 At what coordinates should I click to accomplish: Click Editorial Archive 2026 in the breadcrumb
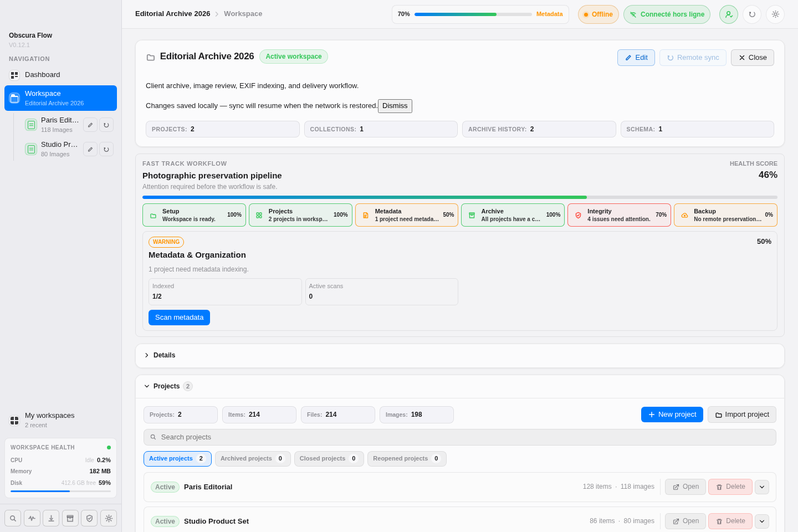173,14
